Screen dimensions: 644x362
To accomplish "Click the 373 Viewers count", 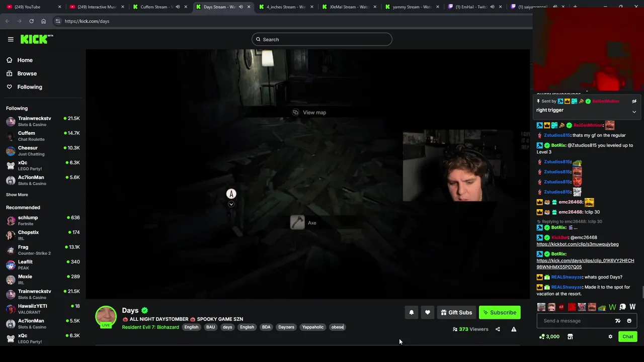I will [470, 329].
